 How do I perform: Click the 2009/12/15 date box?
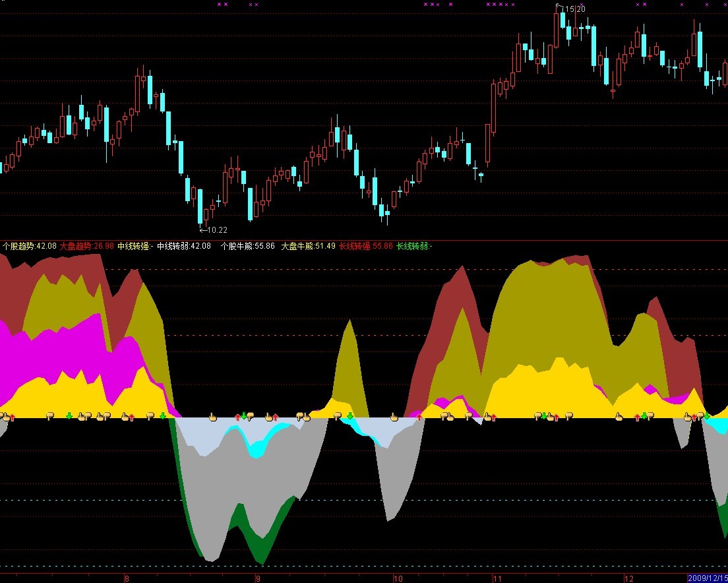coord(707,578)
